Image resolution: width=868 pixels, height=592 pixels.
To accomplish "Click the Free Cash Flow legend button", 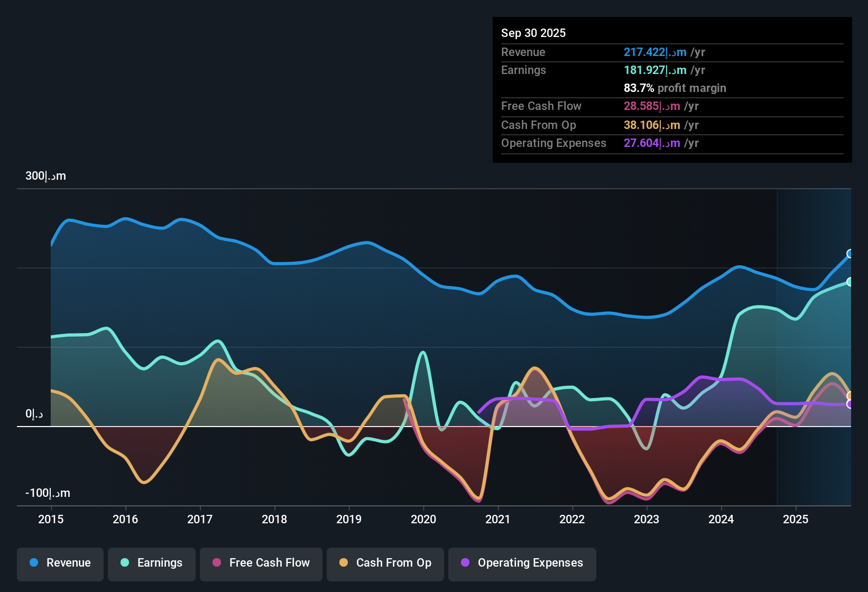I will pyautogui.click(x=261, y=563).
